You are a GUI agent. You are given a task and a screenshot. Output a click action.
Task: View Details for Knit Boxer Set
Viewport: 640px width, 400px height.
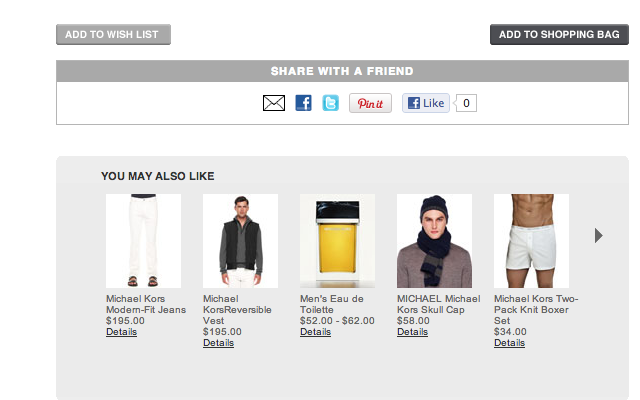pyautogui.click(x=509, y=343)
